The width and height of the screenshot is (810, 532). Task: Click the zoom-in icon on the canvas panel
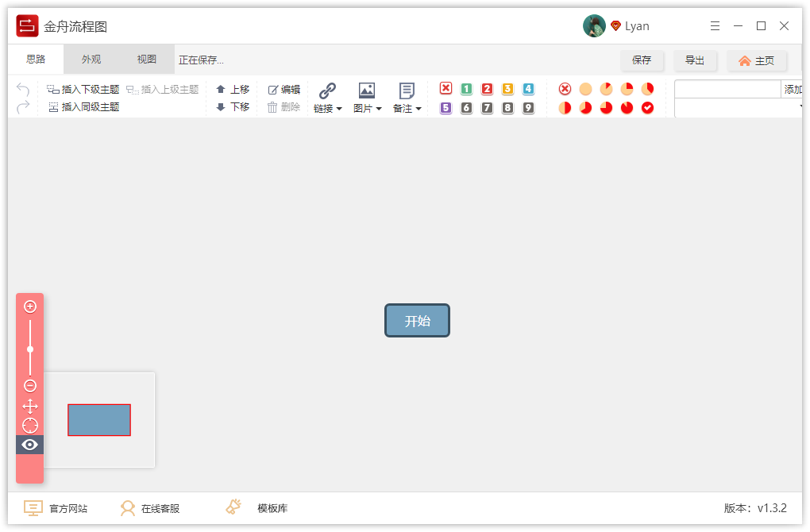coord(29,306)
